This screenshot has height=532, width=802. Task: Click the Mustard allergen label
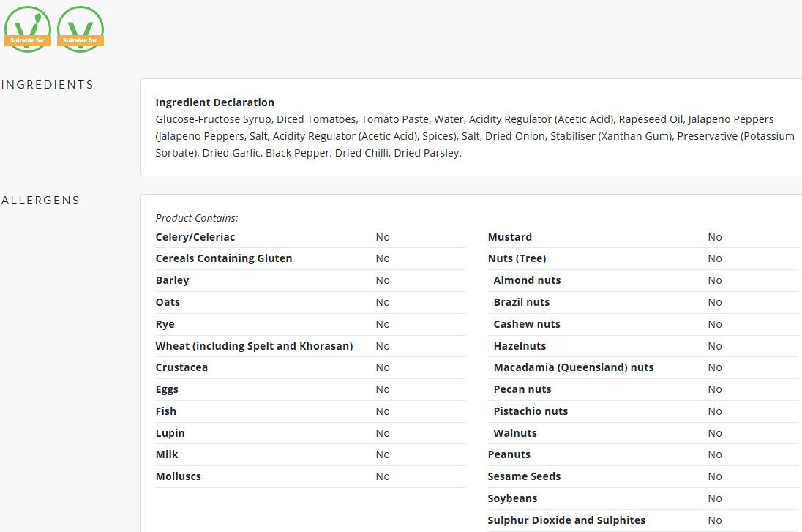[510, 237]
